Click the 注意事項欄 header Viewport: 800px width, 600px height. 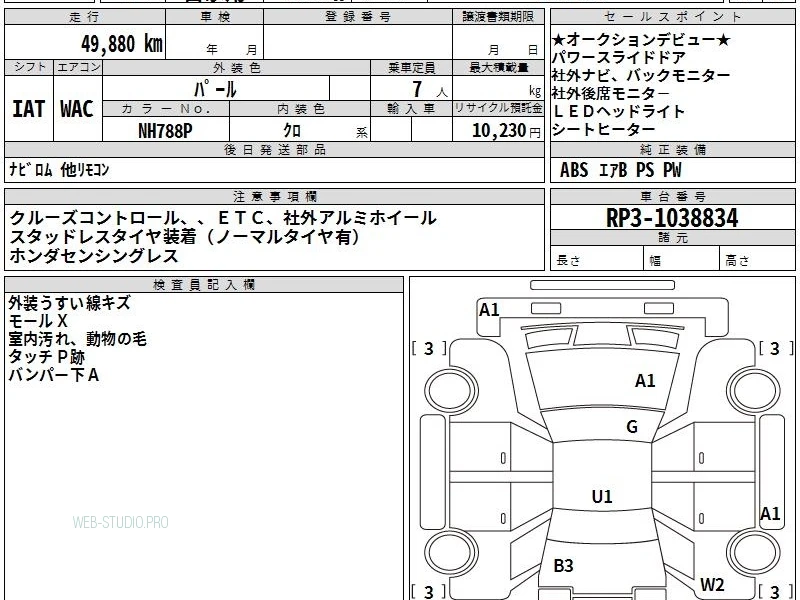274,196
